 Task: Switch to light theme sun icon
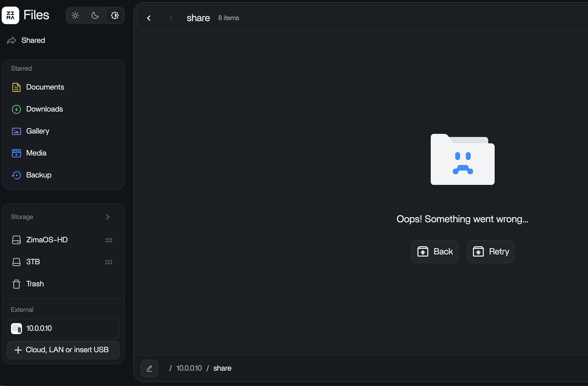coord(75,15)
